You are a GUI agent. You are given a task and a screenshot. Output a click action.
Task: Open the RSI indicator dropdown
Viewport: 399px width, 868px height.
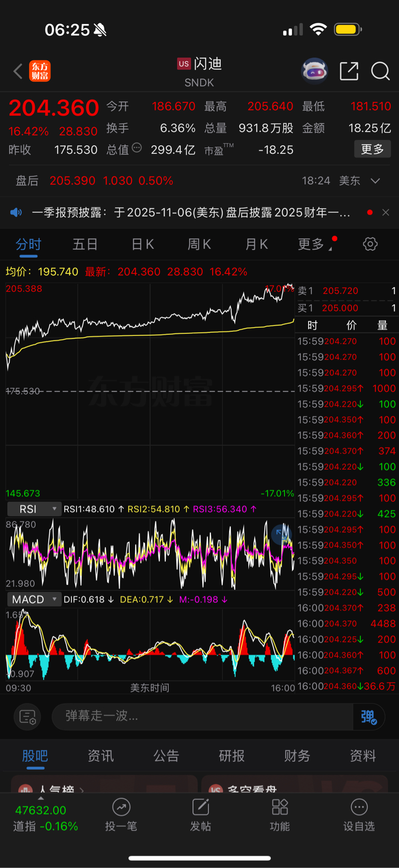click(x=34, y=509)
